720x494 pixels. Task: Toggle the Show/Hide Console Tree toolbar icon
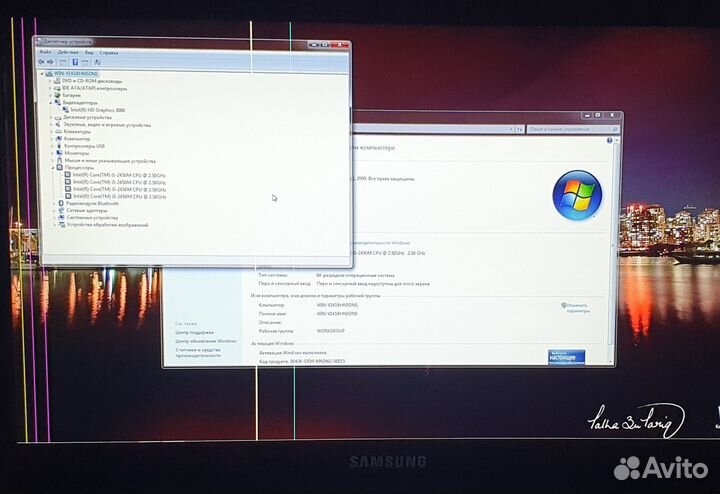tap(63, 62)
